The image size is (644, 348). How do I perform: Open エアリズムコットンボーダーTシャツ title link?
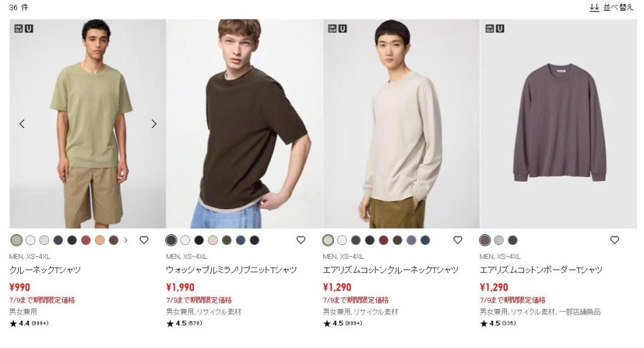[541, 269]
